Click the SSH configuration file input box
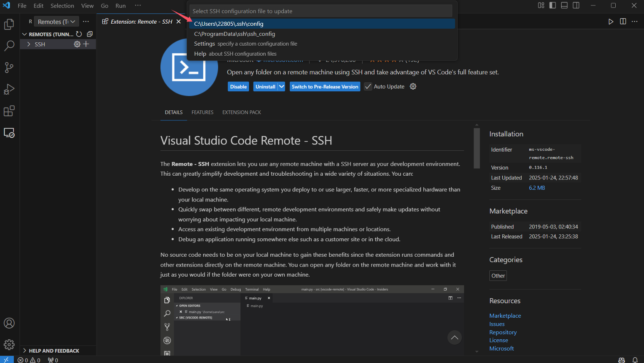Image resolution: width=644 pixels, height=363 pixels. tap(321, 11)
